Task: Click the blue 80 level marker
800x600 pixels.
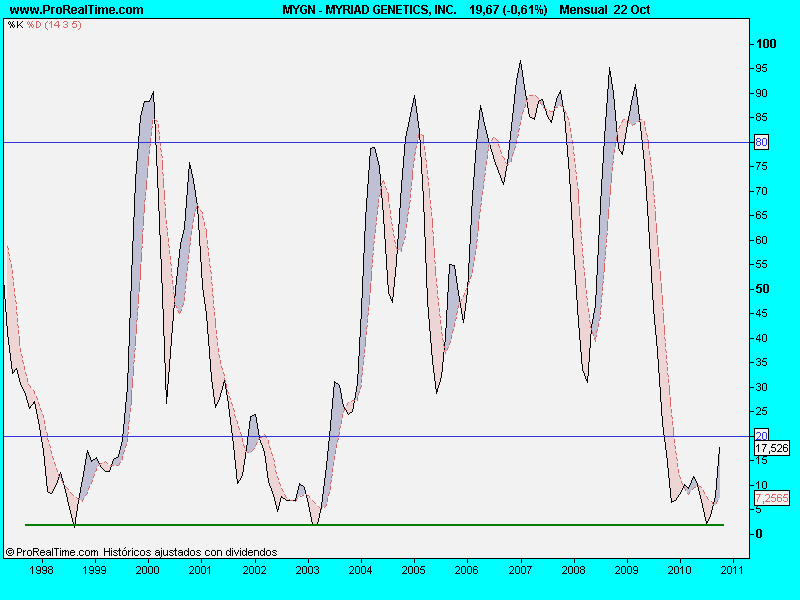Action: (x=761, y=142)
